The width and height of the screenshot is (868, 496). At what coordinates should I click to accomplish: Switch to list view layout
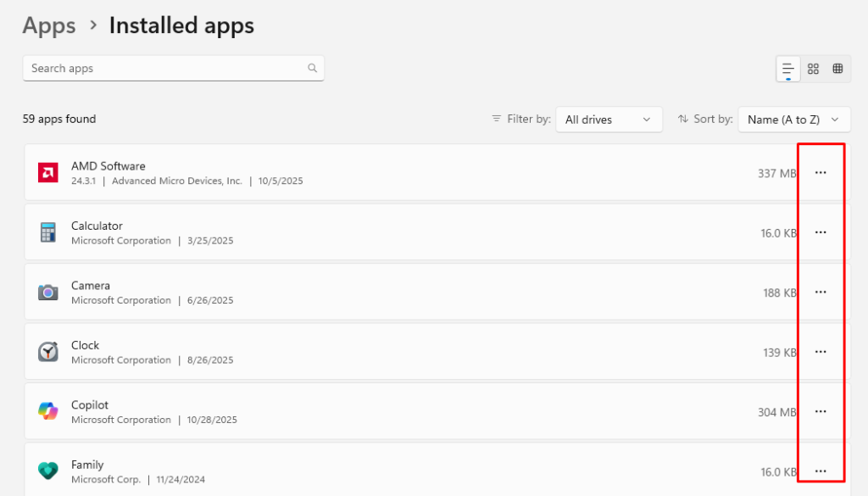point(788,70)
